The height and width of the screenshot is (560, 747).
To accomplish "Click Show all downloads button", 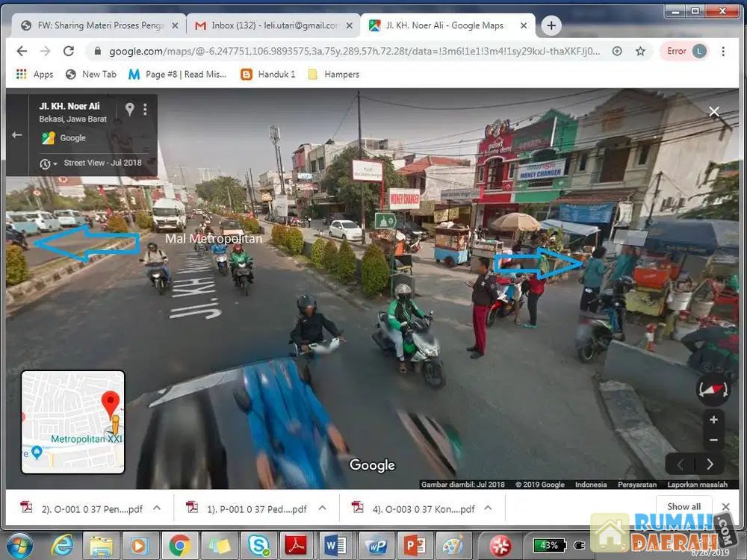I will (x=684, y=507).
